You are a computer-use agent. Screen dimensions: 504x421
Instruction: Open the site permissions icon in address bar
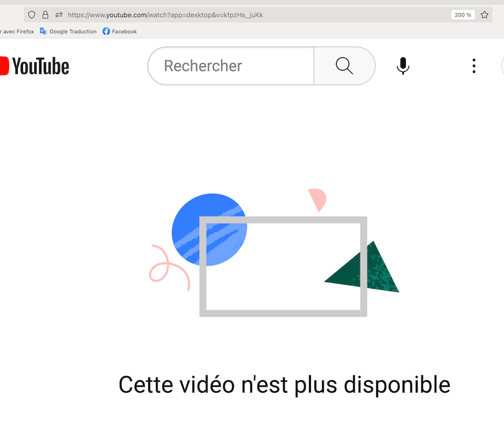pyautogui.click(x=59, y=14)
